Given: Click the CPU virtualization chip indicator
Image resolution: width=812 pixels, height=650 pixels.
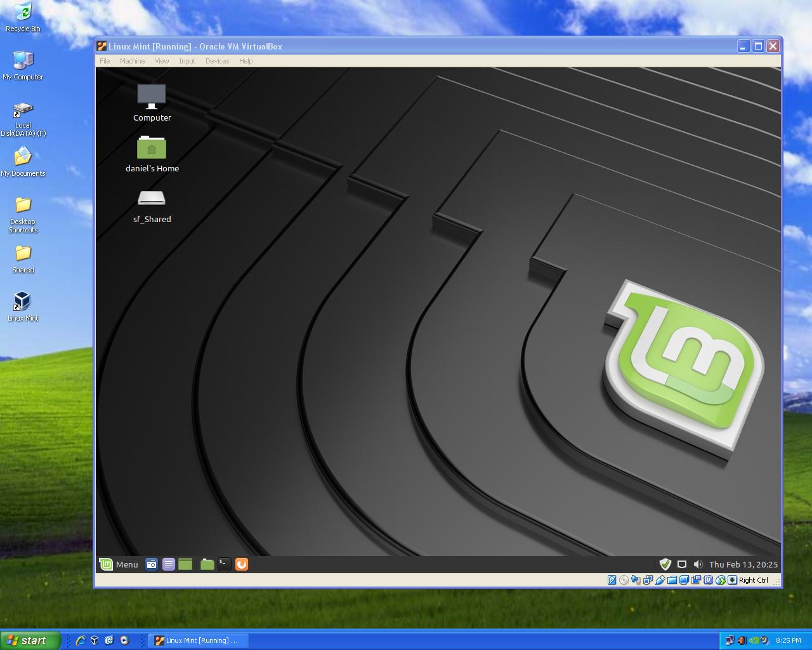Looking at the screenshot, I should coord(708,580).
